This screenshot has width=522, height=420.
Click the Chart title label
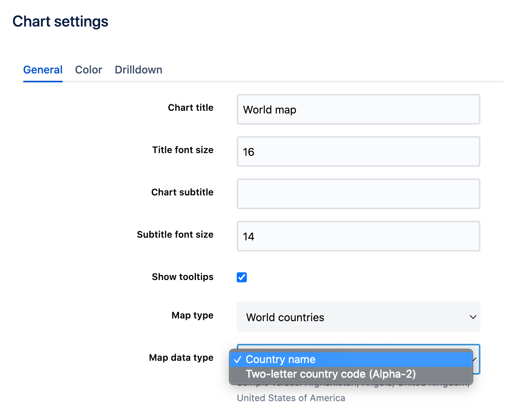[191, 108]
